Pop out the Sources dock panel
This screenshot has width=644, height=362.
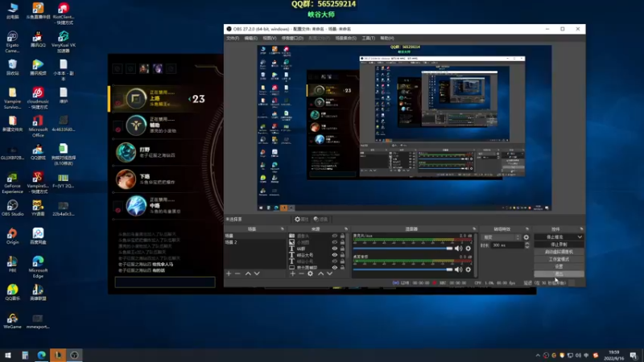(x=346, y=229)
